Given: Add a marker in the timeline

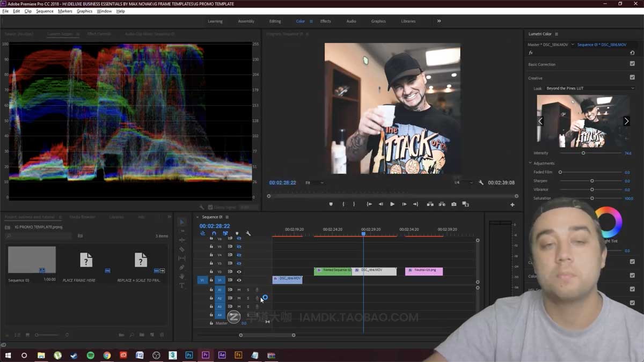Looking at the screenshot, I should pyautogui.click(x=237, y=234).
